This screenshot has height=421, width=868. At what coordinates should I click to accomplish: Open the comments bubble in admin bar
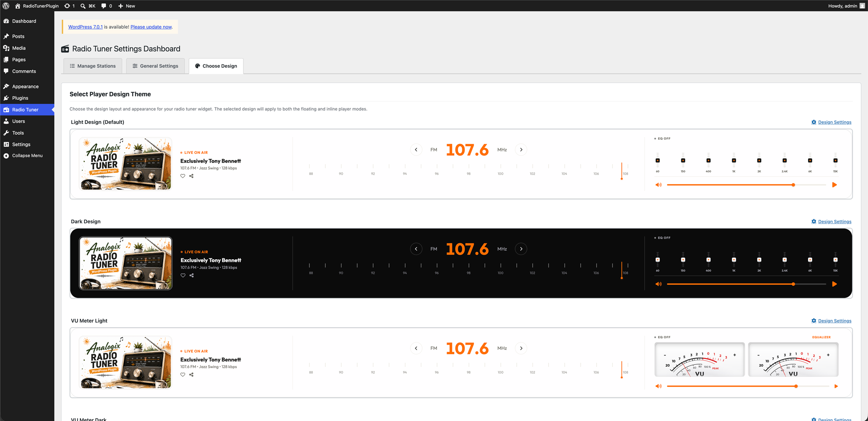pos(107,6)
